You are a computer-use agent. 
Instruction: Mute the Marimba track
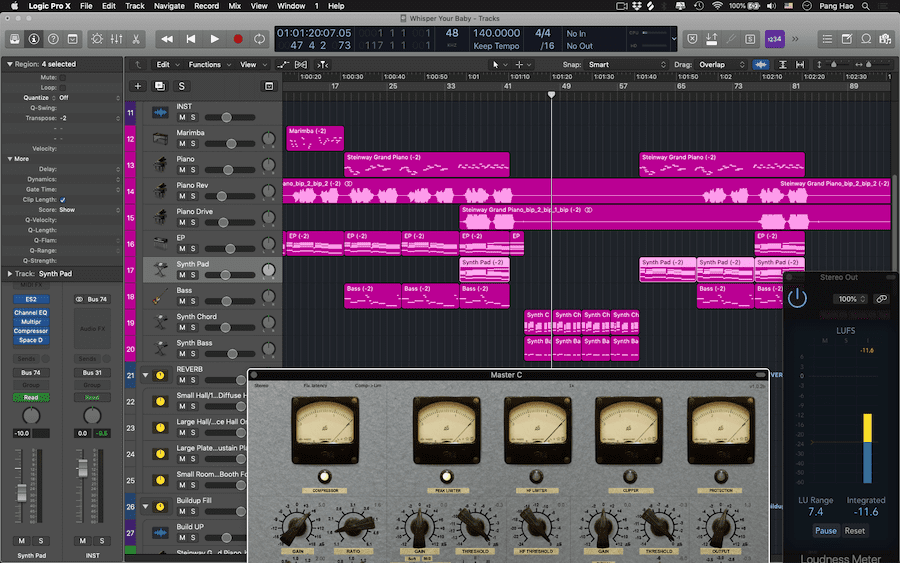(x=182, y=143)
